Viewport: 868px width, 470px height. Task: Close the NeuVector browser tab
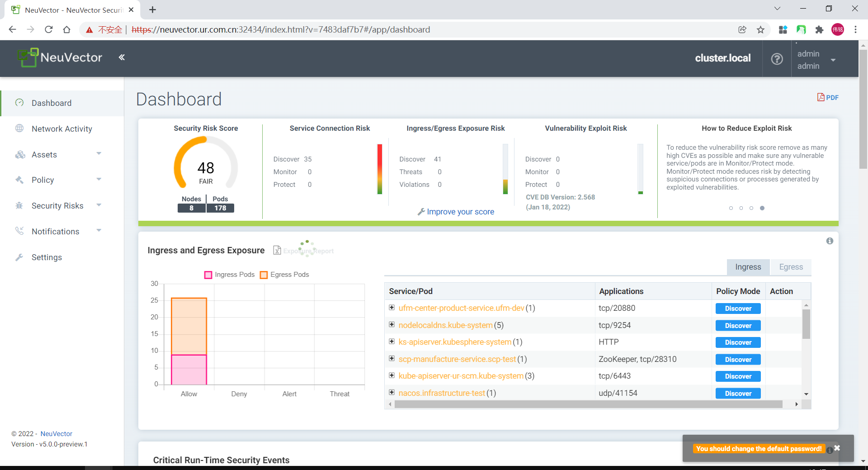coord(131,9)
